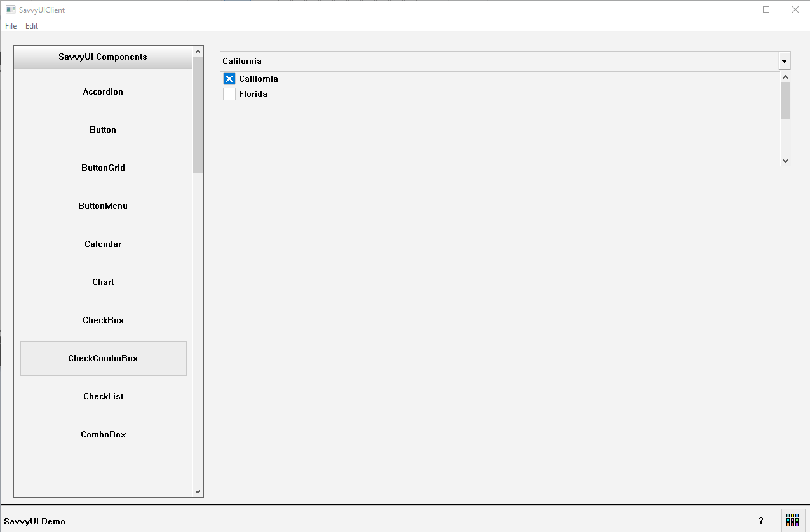The image size is (810, 532).
Task: Open the File menu
Action: tap(11, 26)
